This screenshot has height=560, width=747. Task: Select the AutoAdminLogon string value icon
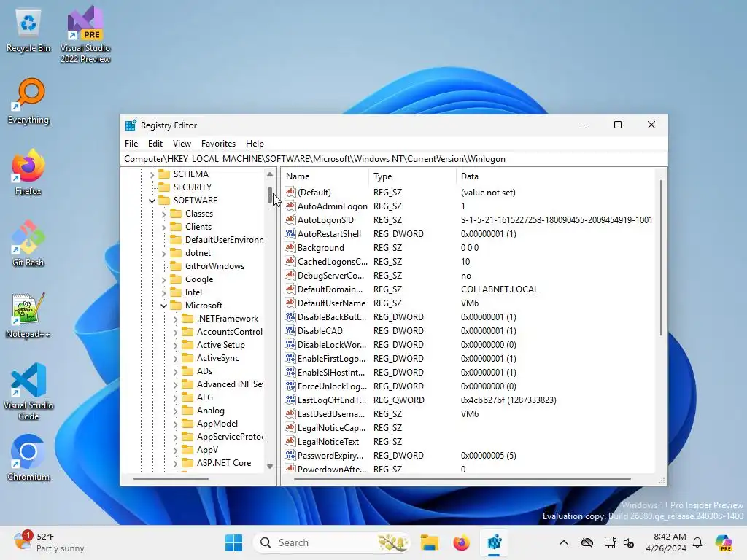(290, 206)
